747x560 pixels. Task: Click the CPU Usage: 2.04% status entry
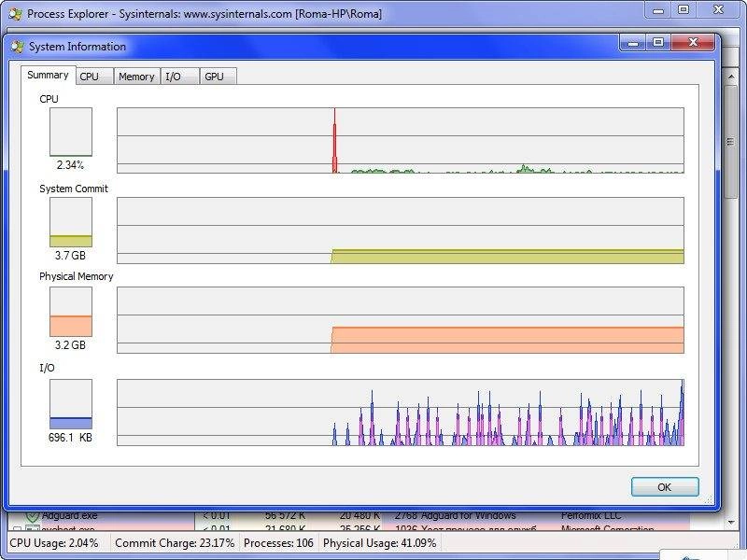pos(54,543)
